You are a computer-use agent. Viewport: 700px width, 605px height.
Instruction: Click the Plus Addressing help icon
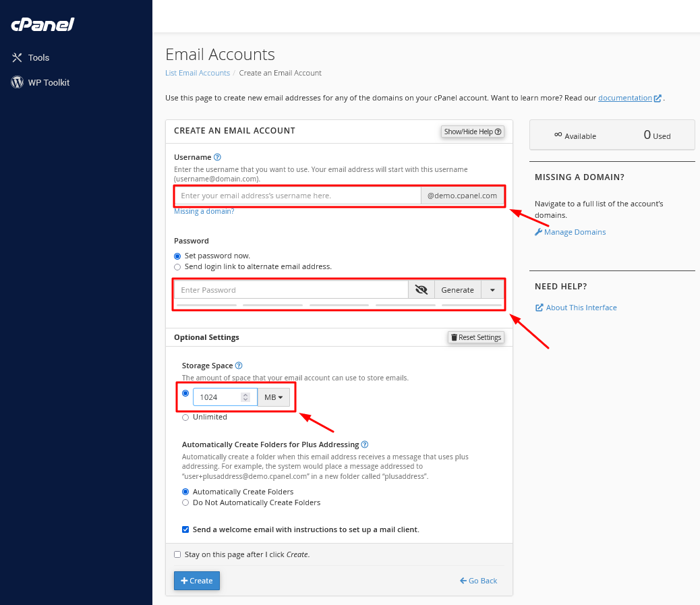(x=365, y=444)
